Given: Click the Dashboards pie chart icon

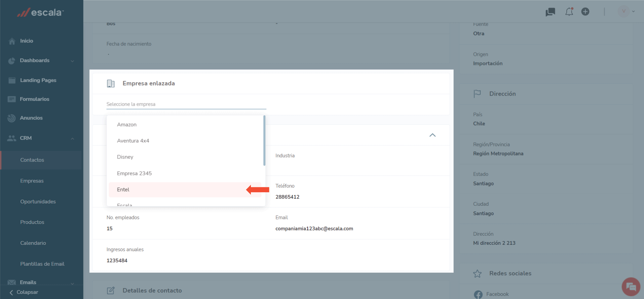Looking at the screenshot, I should point(12,61).
